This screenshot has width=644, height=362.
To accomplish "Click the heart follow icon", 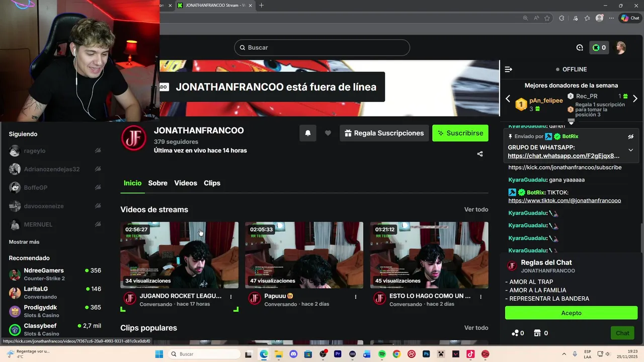I will click(328, 133).
